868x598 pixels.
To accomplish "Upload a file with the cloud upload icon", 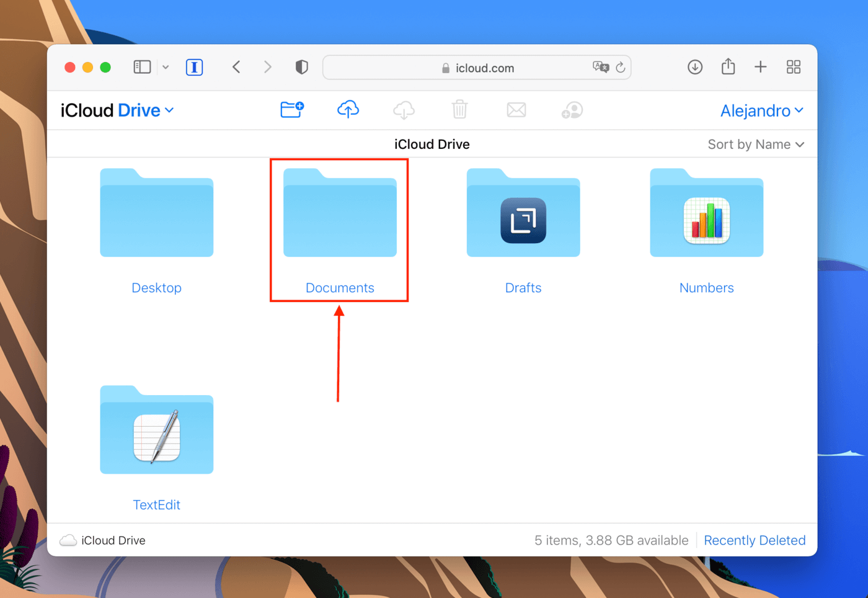I will [348, 110].
